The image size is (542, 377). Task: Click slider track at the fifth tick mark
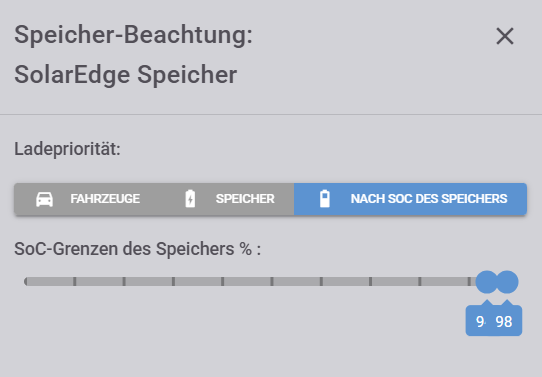(272, 282)
